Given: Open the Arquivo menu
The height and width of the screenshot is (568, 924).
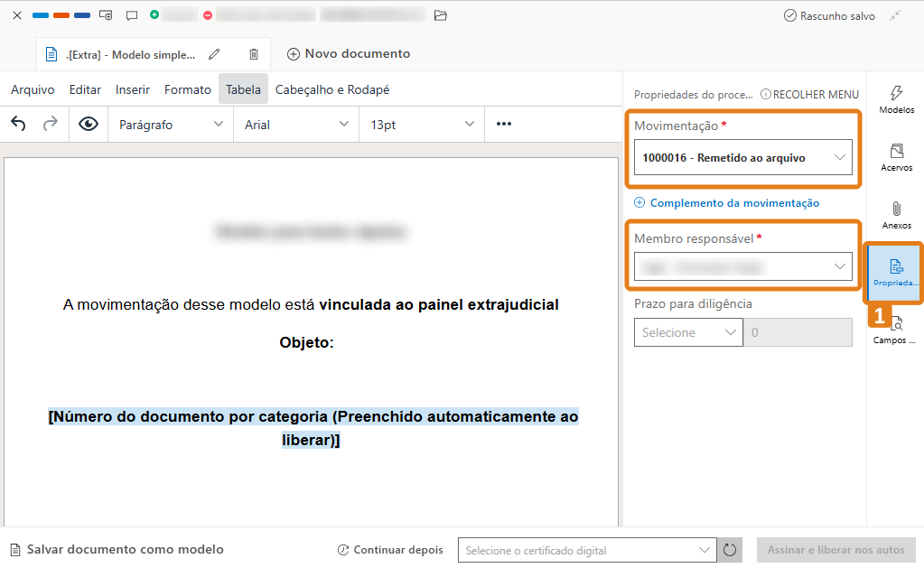Looking at the screenshot, I should click(x=33, y=89).
